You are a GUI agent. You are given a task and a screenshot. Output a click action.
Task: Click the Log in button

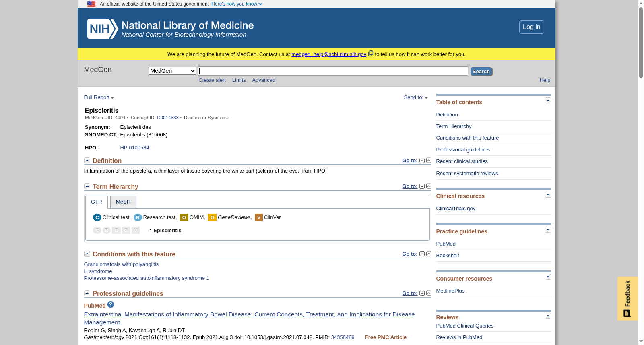[x=531, y=27]
